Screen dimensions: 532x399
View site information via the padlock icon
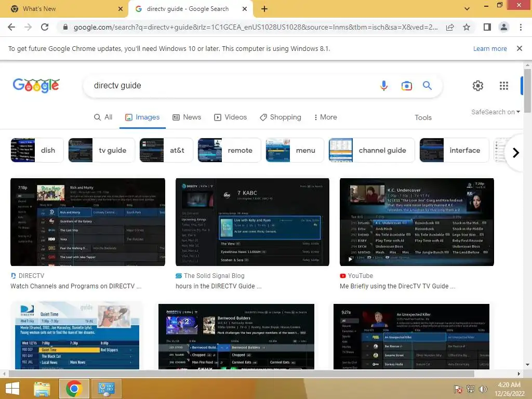point(65,27)
